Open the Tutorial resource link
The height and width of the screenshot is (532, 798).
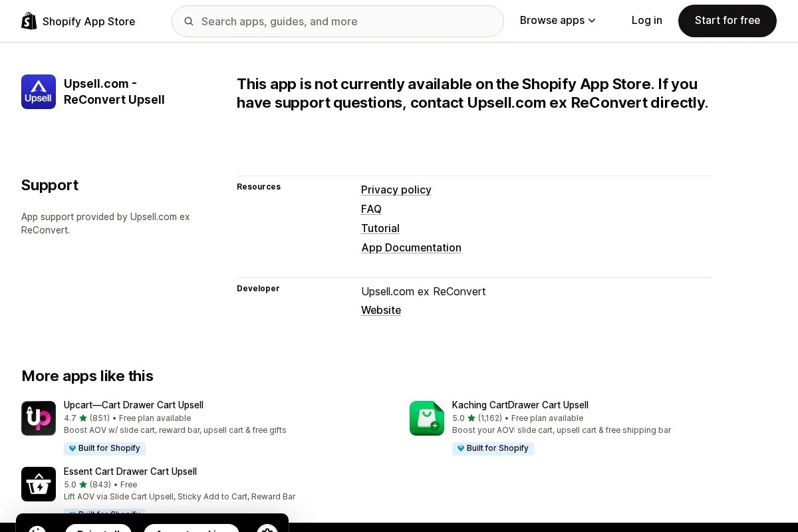pos(380,228)
